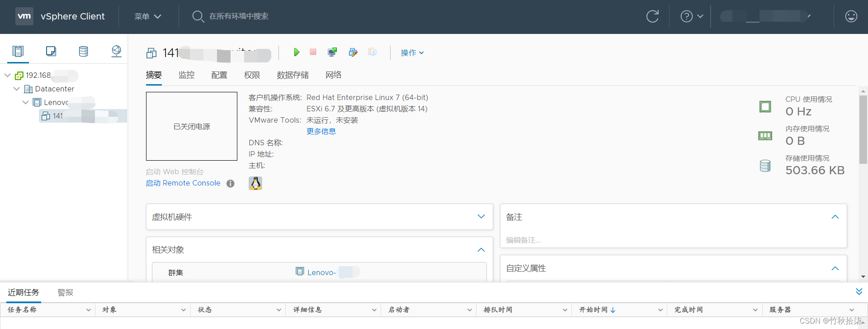Click the summary pane scrollbar

click(863, 129)
